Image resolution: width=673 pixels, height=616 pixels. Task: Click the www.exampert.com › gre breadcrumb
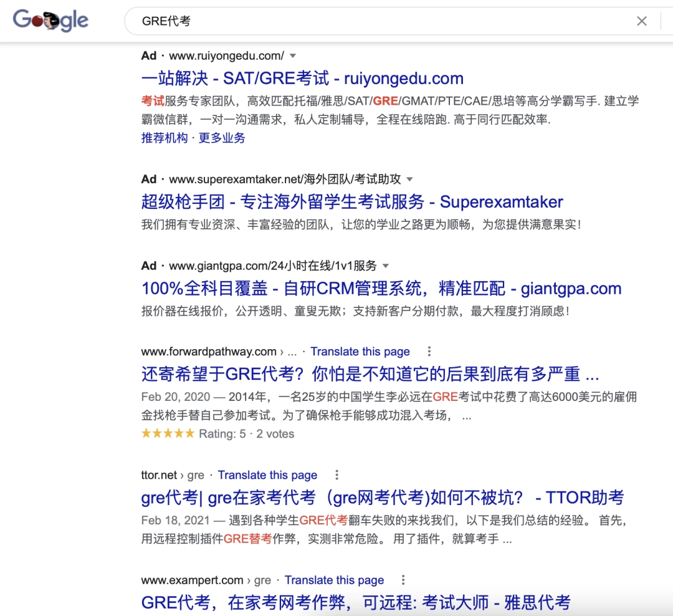206,580
